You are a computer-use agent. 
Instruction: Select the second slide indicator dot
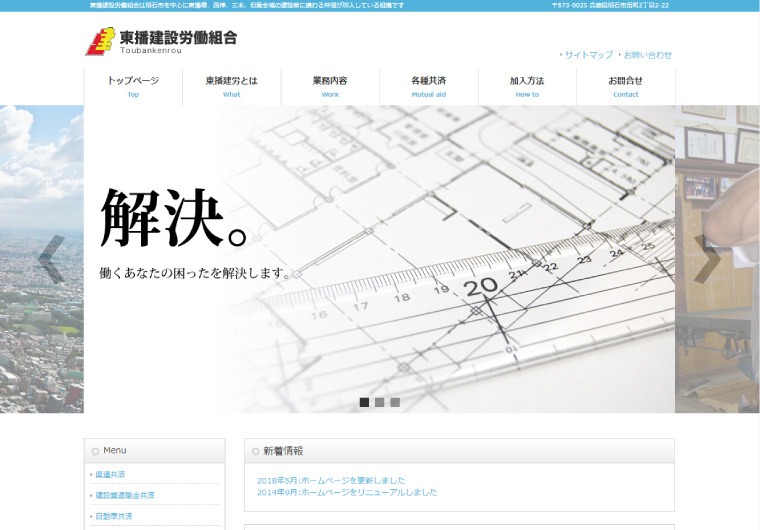pyautogui.click(x=379, y=402)
